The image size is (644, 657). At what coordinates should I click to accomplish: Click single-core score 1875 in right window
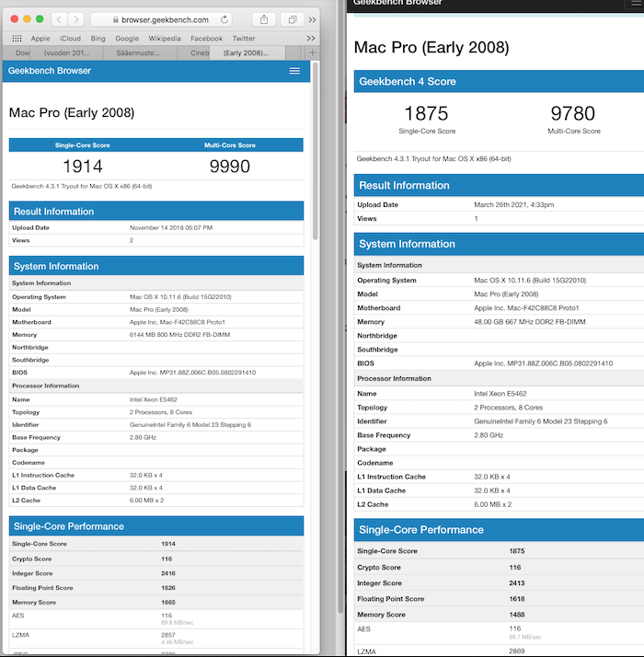coord(427,113)
